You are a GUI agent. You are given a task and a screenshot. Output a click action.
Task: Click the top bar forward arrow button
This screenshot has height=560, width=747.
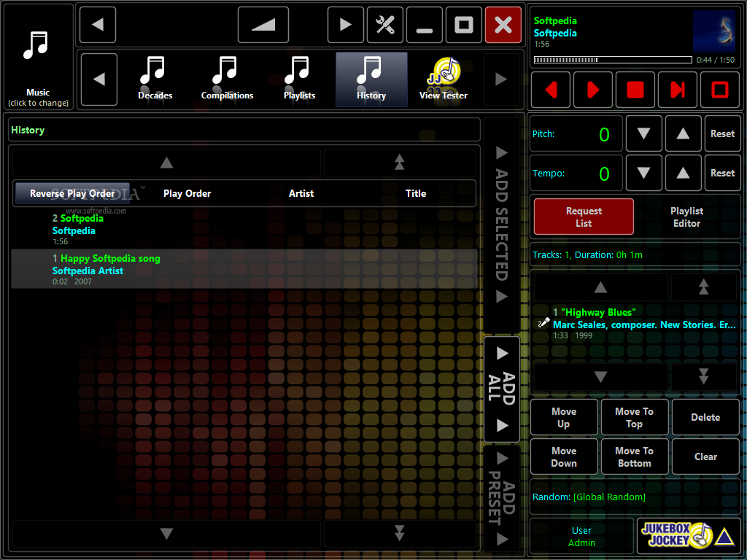[346, 25]
